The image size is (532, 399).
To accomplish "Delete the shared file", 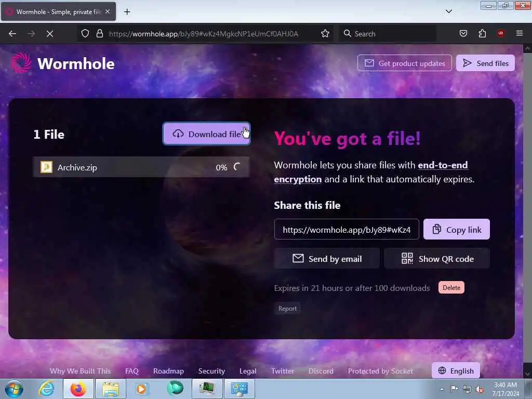I will tap(451, 288).
